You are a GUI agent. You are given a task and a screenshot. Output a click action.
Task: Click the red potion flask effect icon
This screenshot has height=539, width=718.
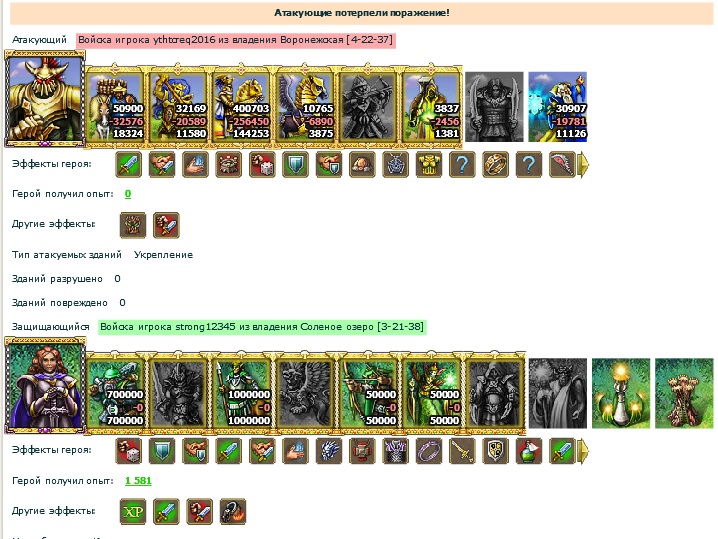click(x=529, y=451)
